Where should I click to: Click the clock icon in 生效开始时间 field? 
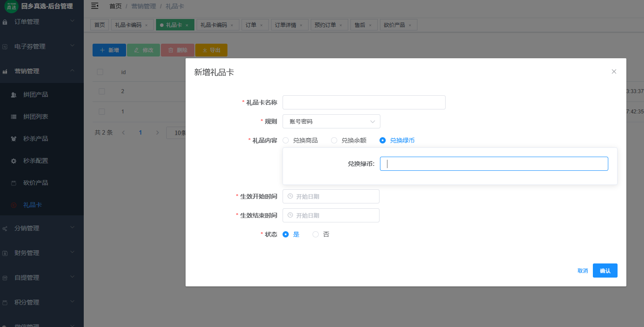click(290, 196)
